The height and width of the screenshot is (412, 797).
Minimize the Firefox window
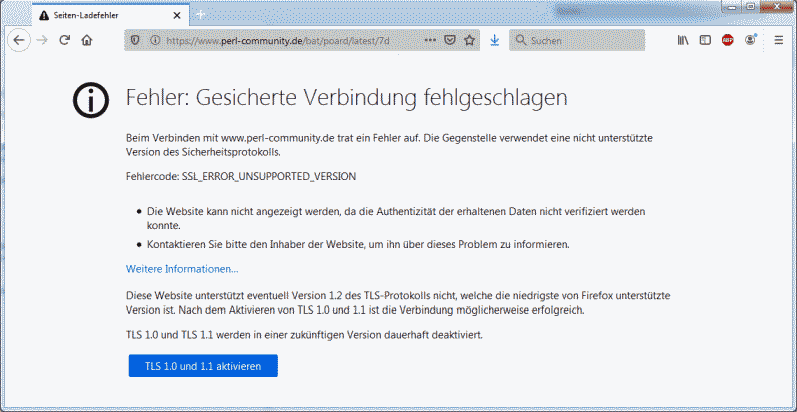(731, 7)
